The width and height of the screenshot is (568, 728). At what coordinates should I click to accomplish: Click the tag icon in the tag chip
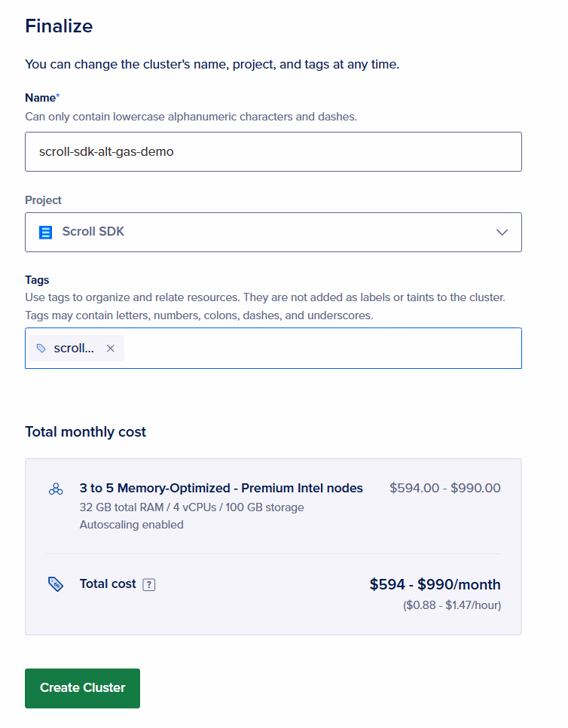pyautogui.click(x=41, y=349)
